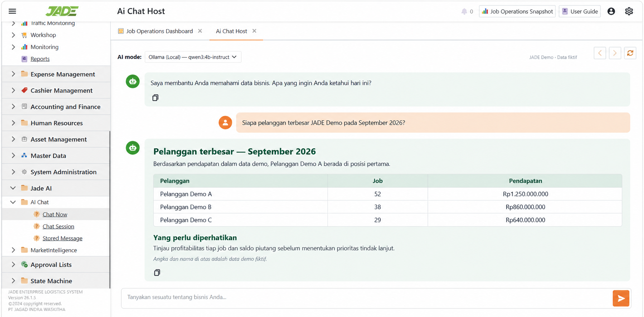Open Stored Message link
Screen dimensions: 644x317
pos(62,238)
